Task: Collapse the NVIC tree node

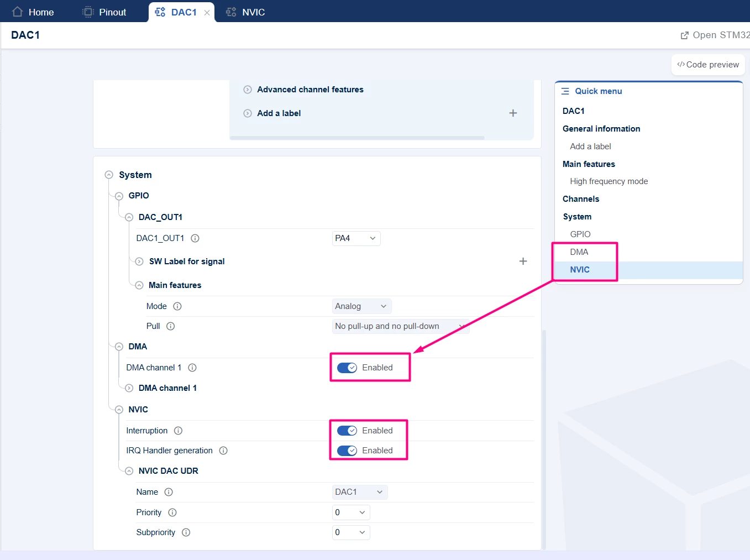Action: pos(119,410)
